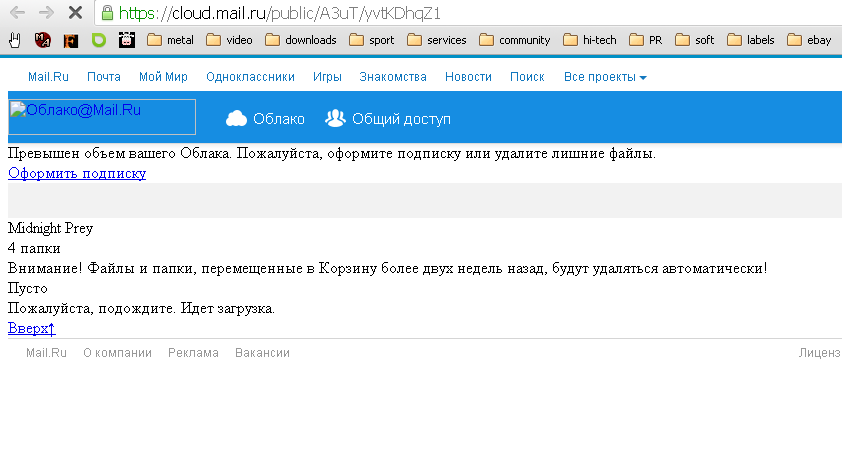Open the footer Mail.Ru link

[x=46, y=353]
